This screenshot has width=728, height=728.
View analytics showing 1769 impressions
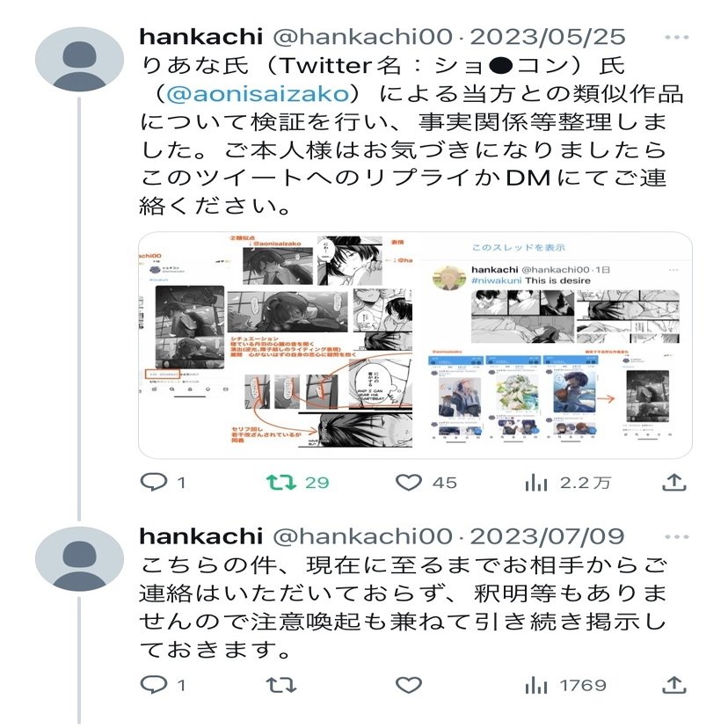(536, 685)
